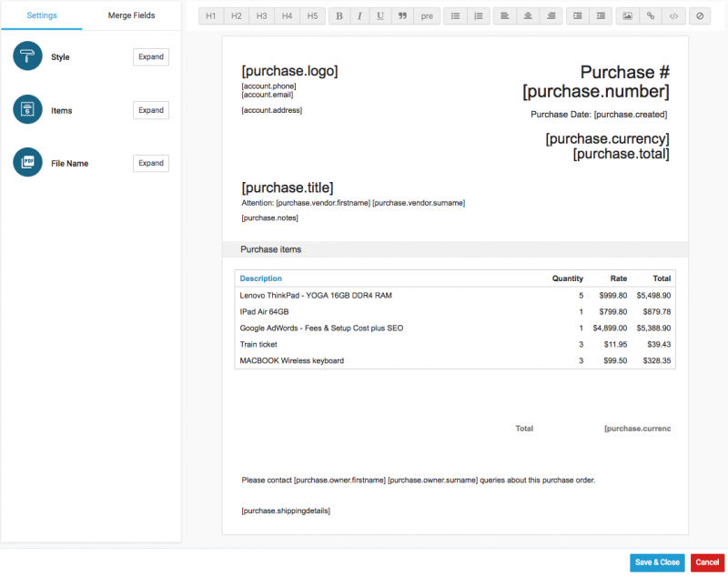Expand the File Name section
This screenshot has height=576, width=728.
[150, 164]
